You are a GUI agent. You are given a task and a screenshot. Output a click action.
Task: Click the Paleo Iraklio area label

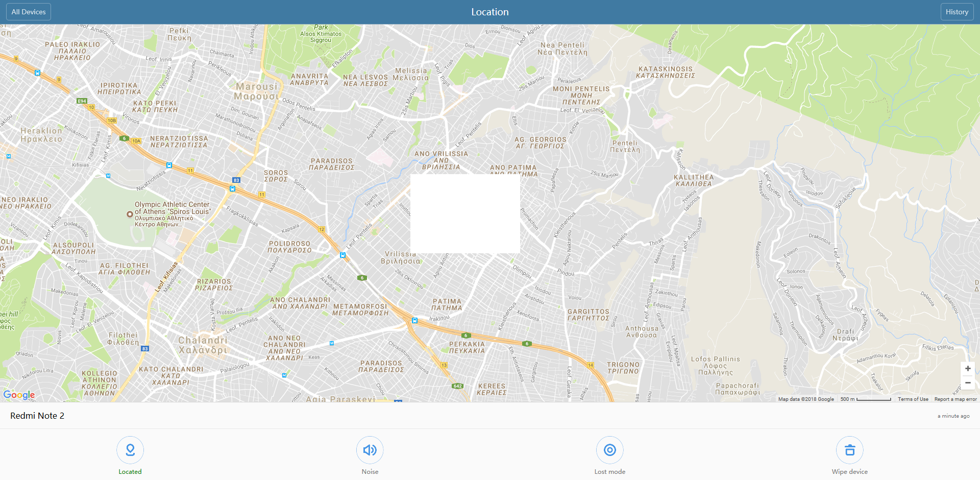pyautogui.click(x=72, y=51)
